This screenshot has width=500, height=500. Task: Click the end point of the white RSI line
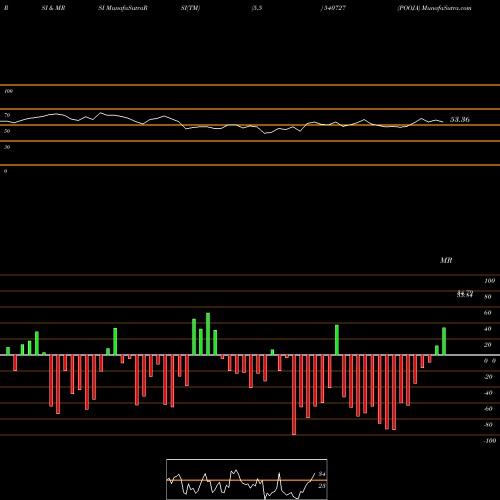(443, 122)
